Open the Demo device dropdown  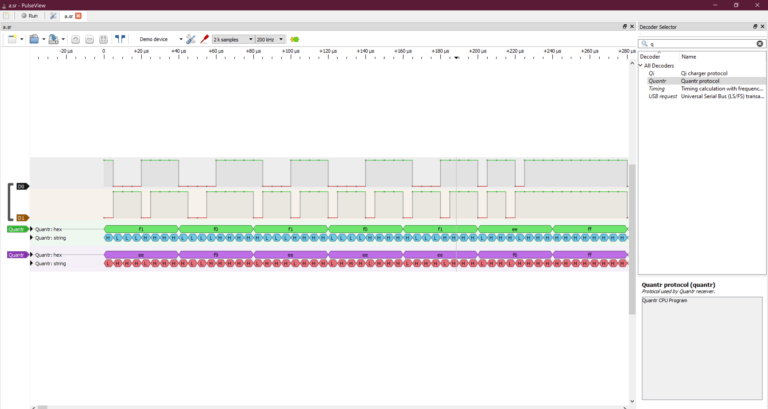(158, 39)
